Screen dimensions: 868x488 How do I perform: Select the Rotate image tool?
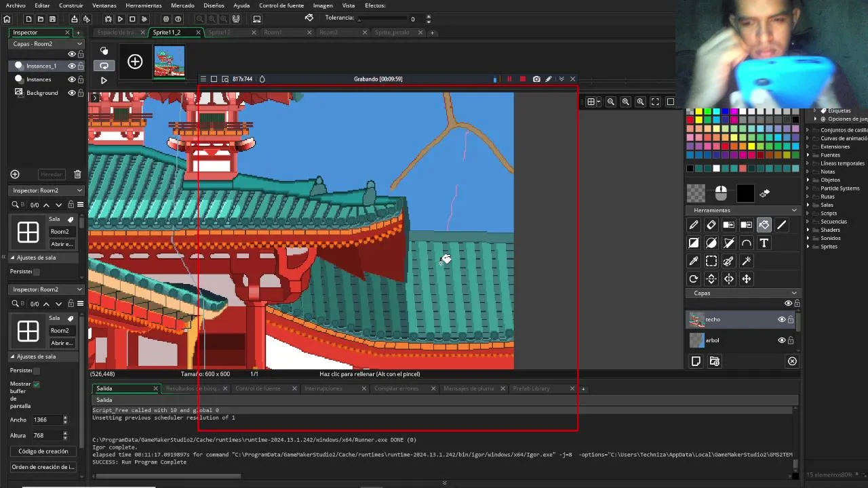(694, 279)
